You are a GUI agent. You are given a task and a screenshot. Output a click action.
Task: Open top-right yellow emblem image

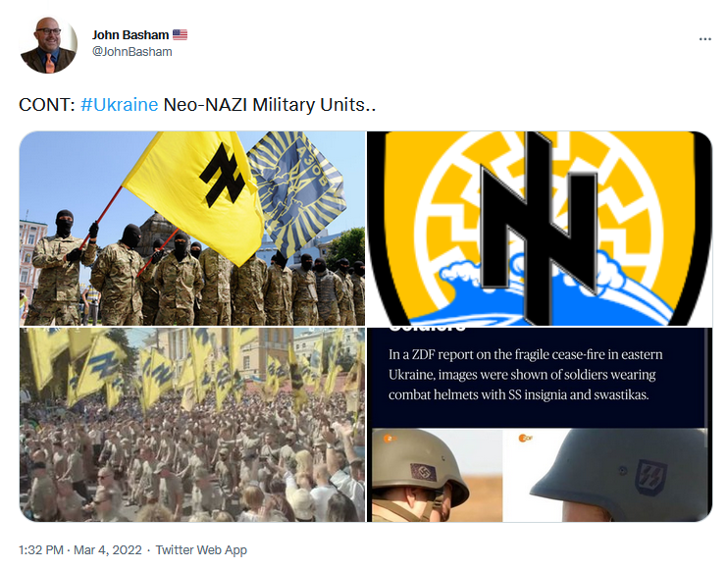540,229
